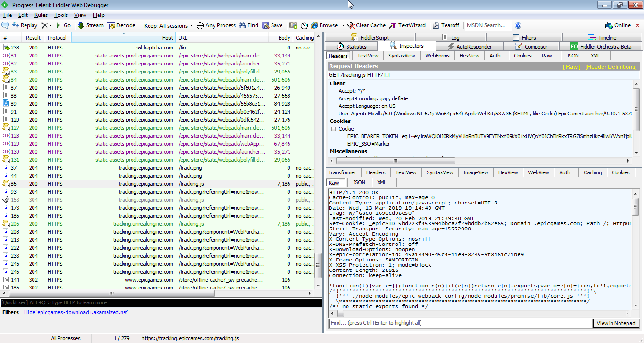Screen dimensions: 644x343
Task: Switch to the Log tab
Action: click(451, 38)
